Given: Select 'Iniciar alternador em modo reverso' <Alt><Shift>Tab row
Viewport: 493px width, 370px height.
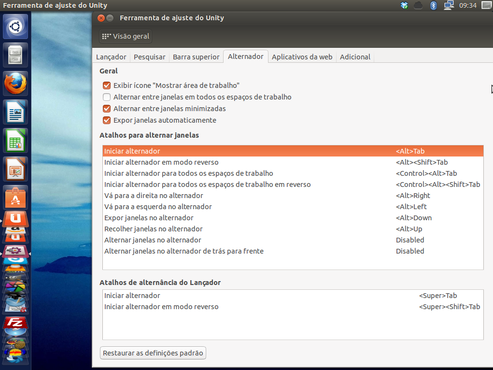Looking at the screenshot, I should [293, 162].
